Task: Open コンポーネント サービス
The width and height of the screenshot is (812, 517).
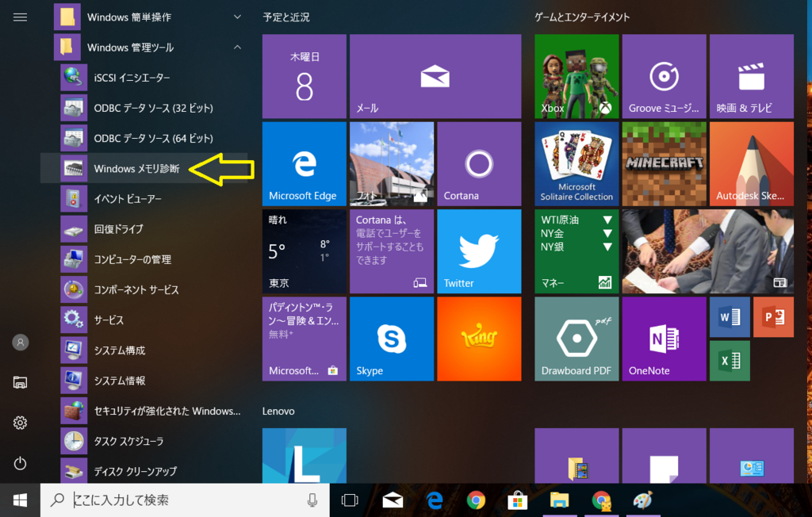Action: [144, 289]
